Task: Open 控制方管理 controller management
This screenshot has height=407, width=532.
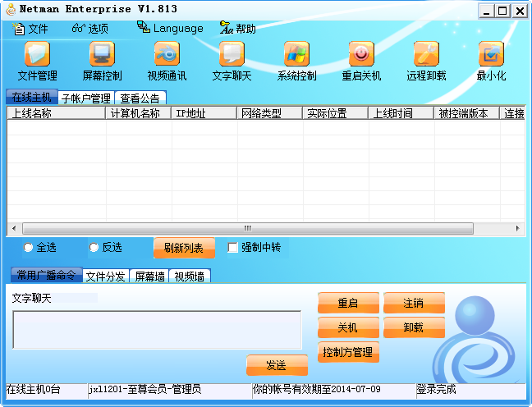Action: click(x=348, y=352)
